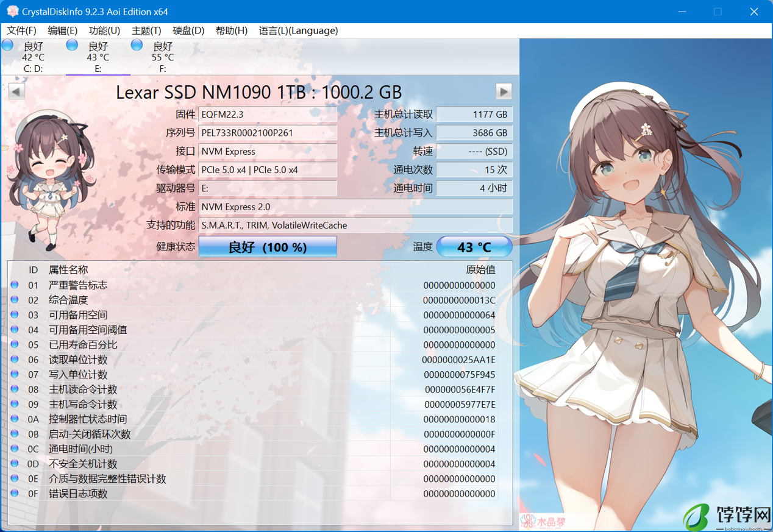Click status orb for attribute 0C 通电时间(小时)

click(15, 449)
